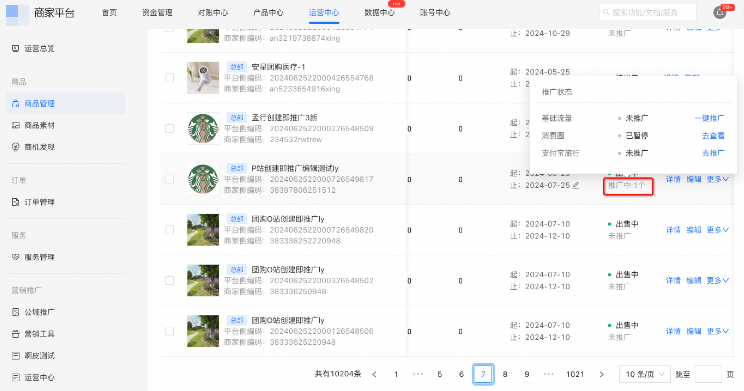Jump to last page 1021
The width and height of the screenshot is (744, 391).
pyautogui.click(x=575, y=374)
